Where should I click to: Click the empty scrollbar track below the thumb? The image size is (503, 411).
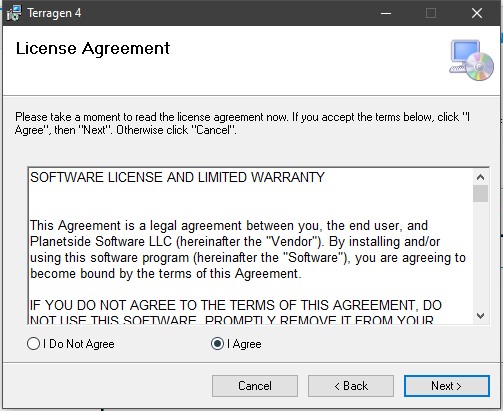(480, 255)
